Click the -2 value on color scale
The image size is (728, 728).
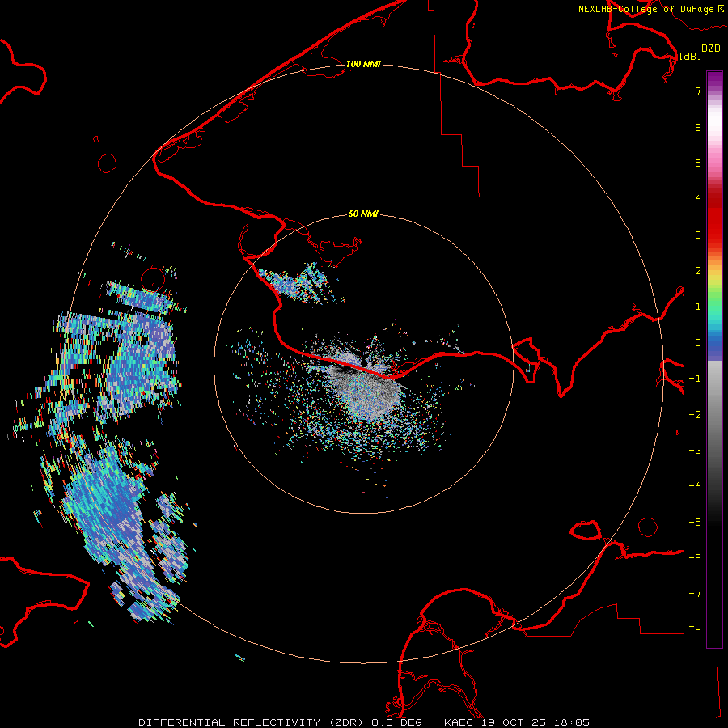[695, 415]
